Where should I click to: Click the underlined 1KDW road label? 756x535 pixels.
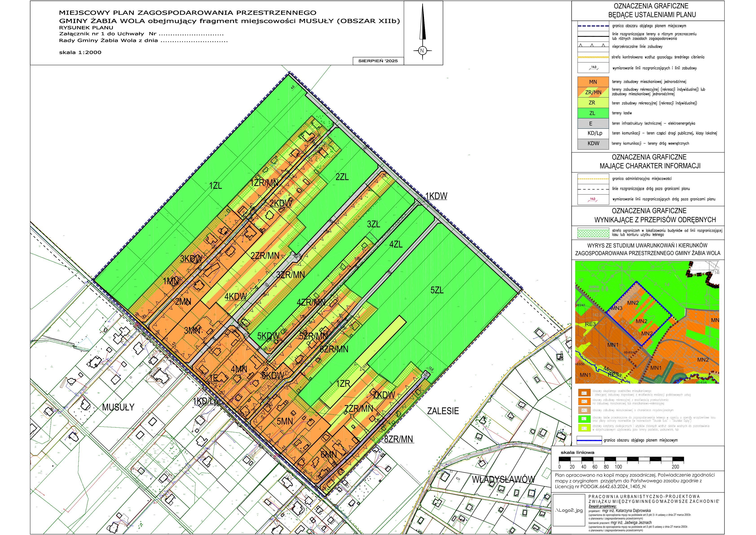click(x=436, y=196)
